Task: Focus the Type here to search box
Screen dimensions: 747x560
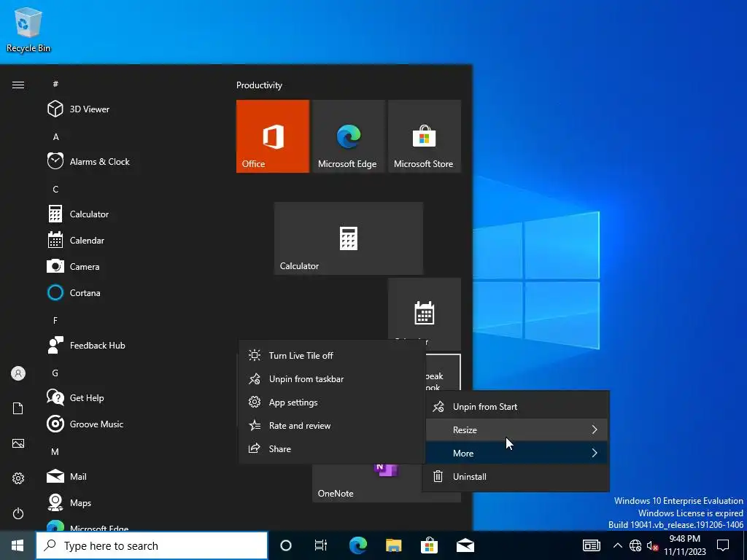Action: coord(152,545)
